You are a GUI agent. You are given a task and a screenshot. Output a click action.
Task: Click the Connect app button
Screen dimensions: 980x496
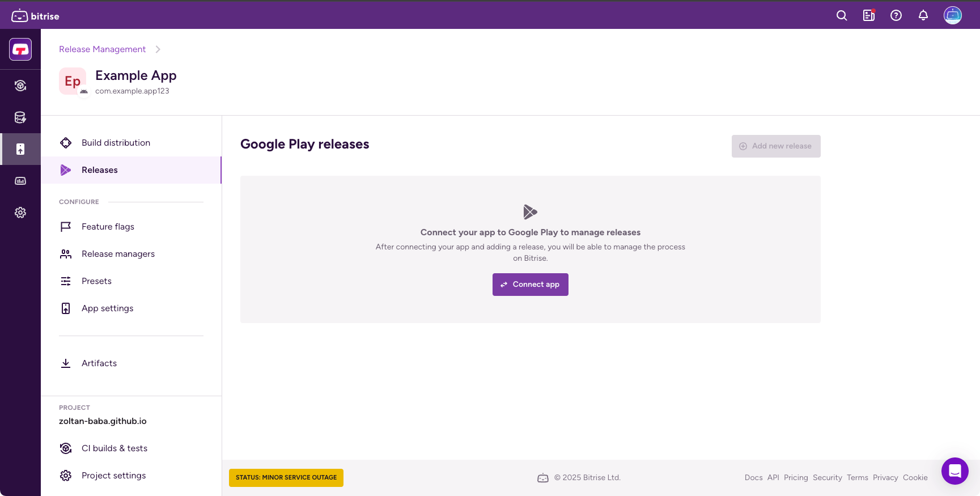click(531, 285)
